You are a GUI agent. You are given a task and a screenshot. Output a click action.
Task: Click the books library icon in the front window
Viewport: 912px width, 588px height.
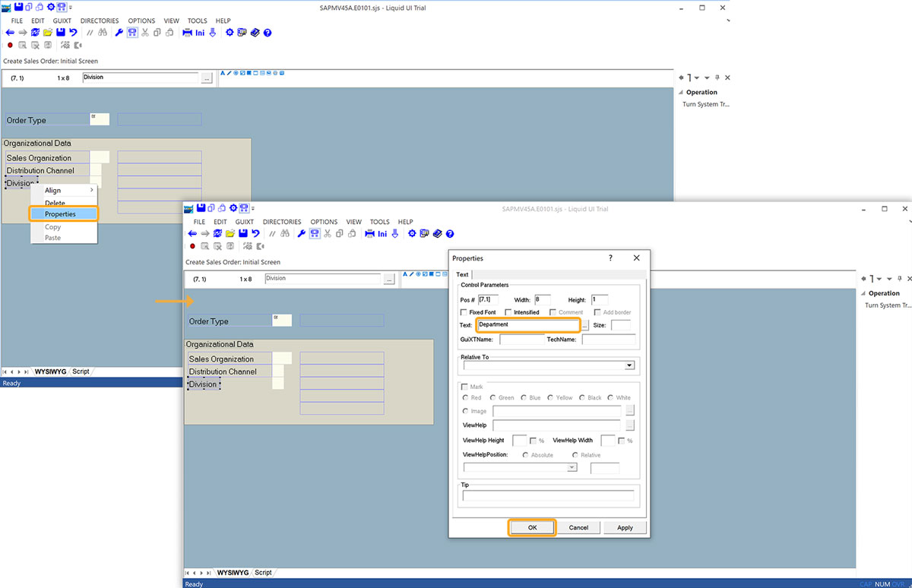point(437,234)
